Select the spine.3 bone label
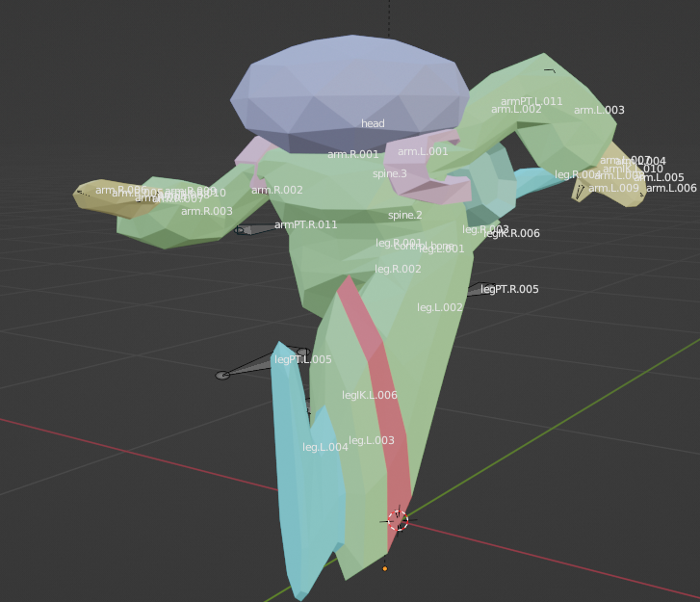Viewport: 700px width, 602px height. 390,174
